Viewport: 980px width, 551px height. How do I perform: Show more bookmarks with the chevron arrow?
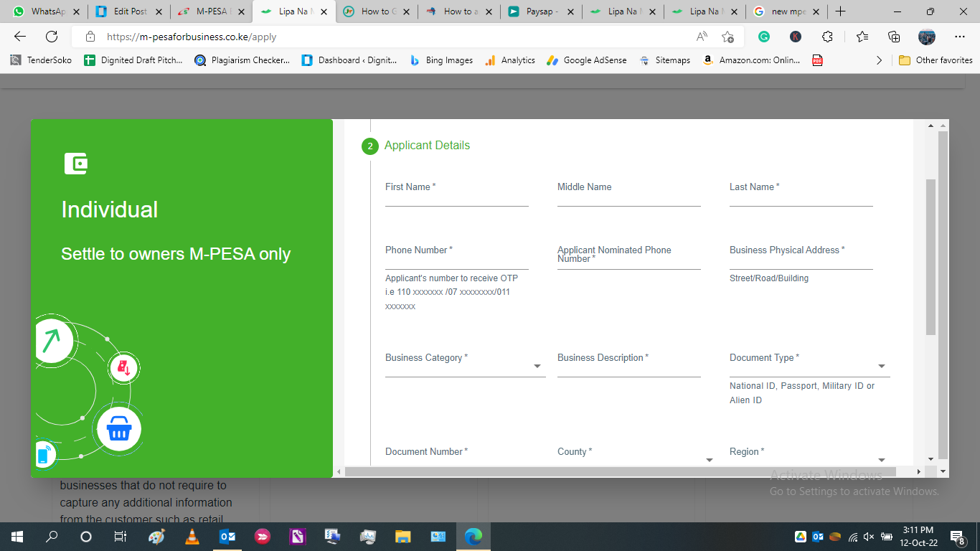[880, 60]
